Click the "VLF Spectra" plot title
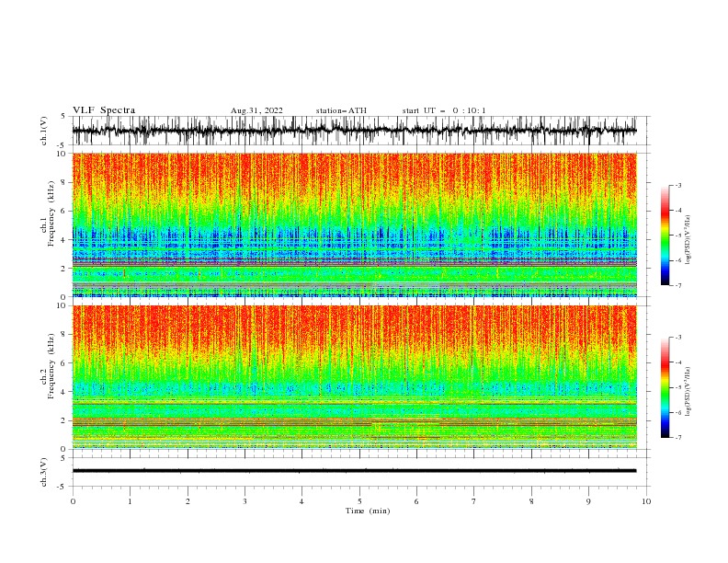728x563 pixels. click(104, 110)
